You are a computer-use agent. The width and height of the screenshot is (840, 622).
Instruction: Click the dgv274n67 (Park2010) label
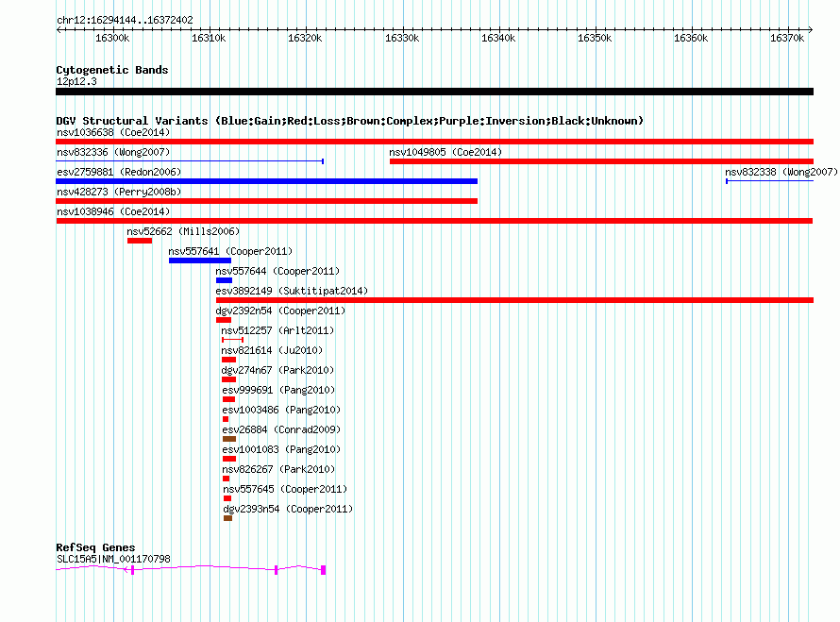click(x=277, y=370)
